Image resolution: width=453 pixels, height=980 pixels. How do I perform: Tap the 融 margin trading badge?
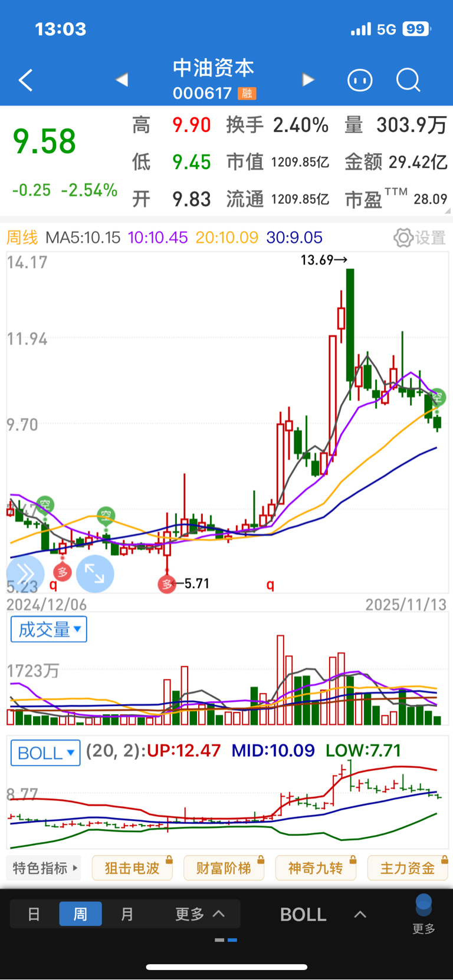pyautogui.click(x=247, y=94)
